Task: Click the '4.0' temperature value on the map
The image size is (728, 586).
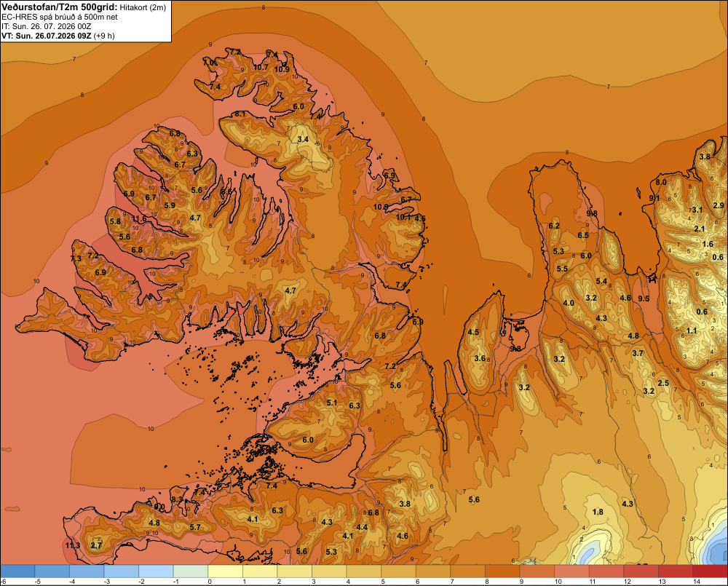Action: point(569,304)
